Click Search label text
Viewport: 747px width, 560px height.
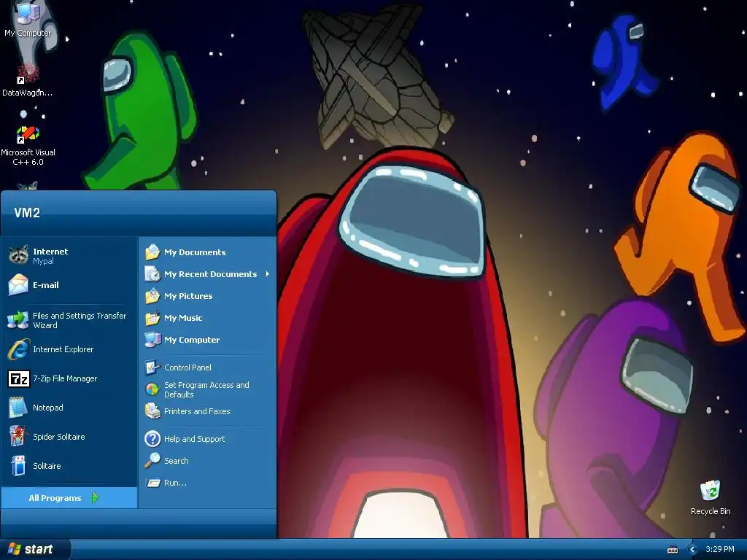coord(177,461)
